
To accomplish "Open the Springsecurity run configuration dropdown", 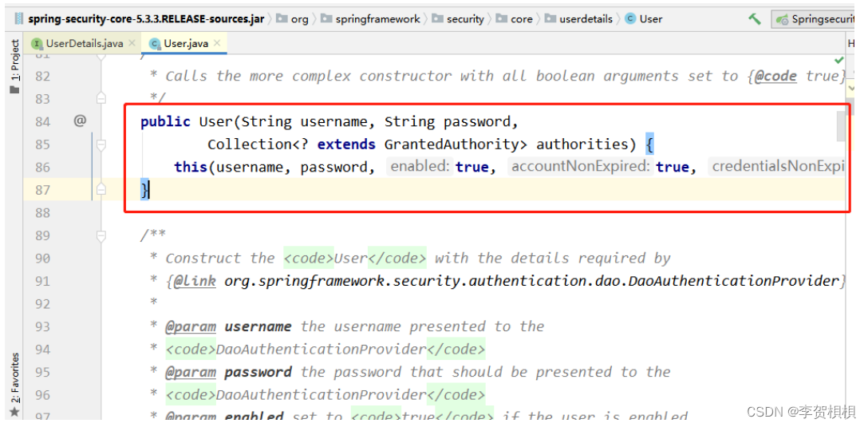I will pos(814,19).
